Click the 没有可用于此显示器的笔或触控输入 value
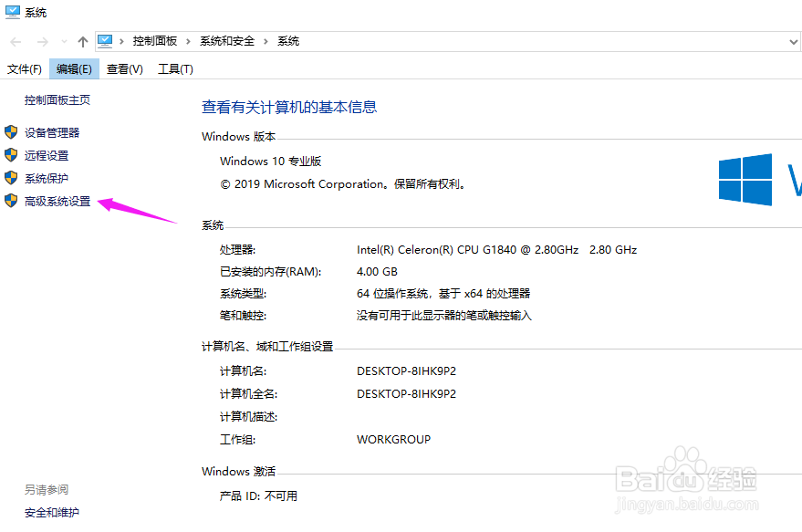 (x=444, y=316)
